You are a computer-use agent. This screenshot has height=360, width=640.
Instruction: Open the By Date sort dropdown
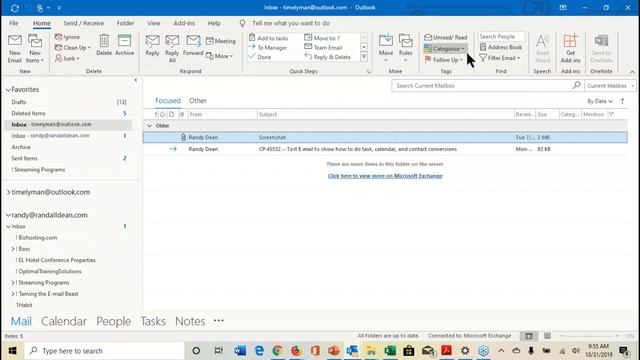600,101
